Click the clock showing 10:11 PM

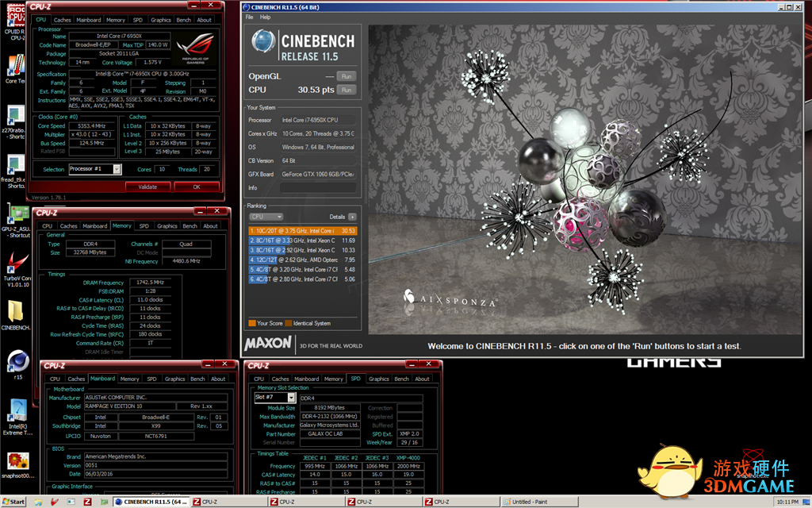tap(787, 502)
